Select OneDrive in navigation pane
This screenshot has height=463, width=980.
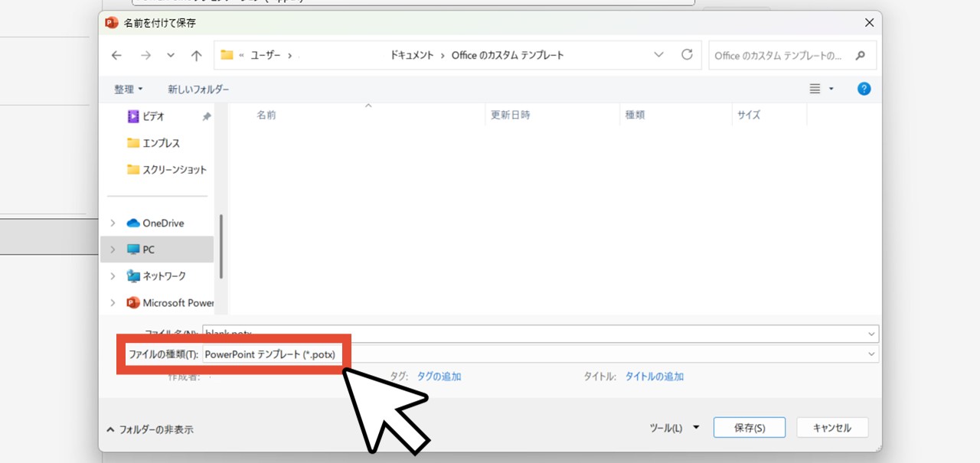155,223
